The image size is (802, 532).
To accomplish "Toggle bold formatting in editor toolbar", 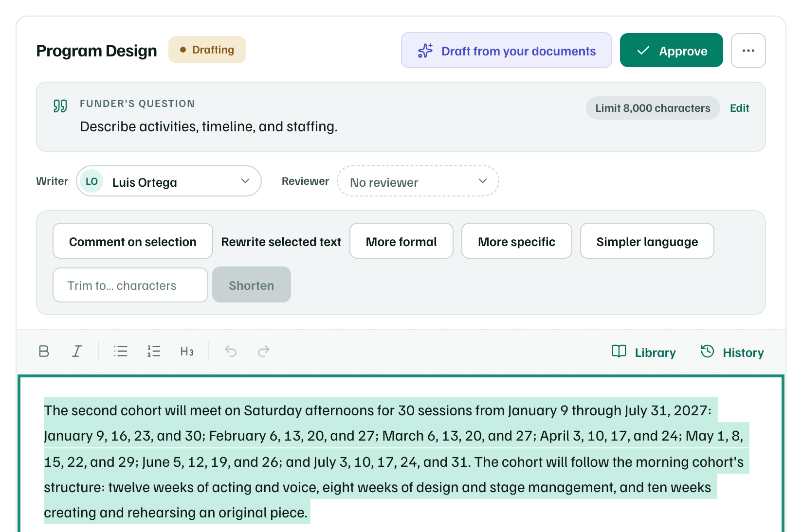I will (44, 351).
